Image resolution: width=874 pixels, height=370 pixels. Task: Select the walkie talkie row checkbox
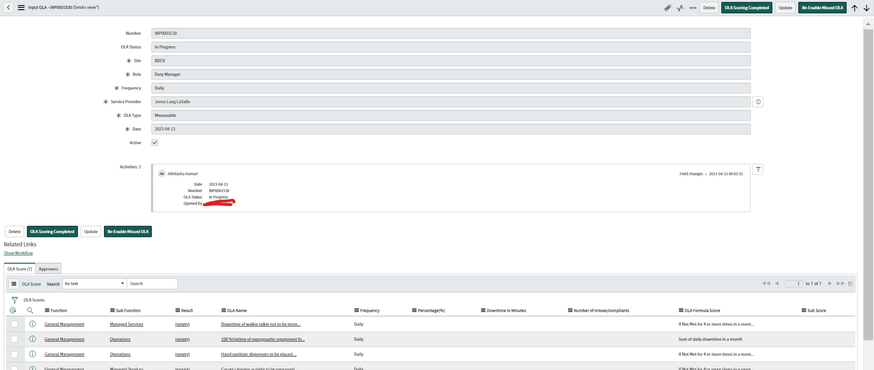point(14,324)
